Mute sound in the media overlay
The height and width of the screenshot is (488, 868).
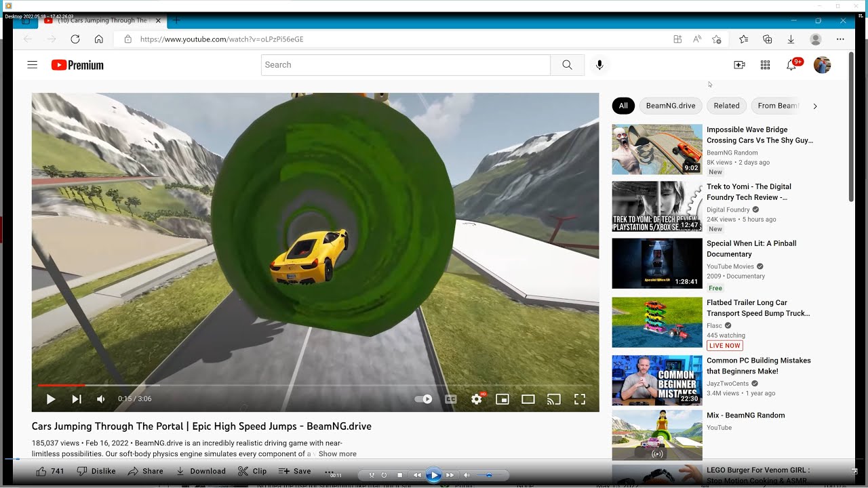tap(467, 475)
